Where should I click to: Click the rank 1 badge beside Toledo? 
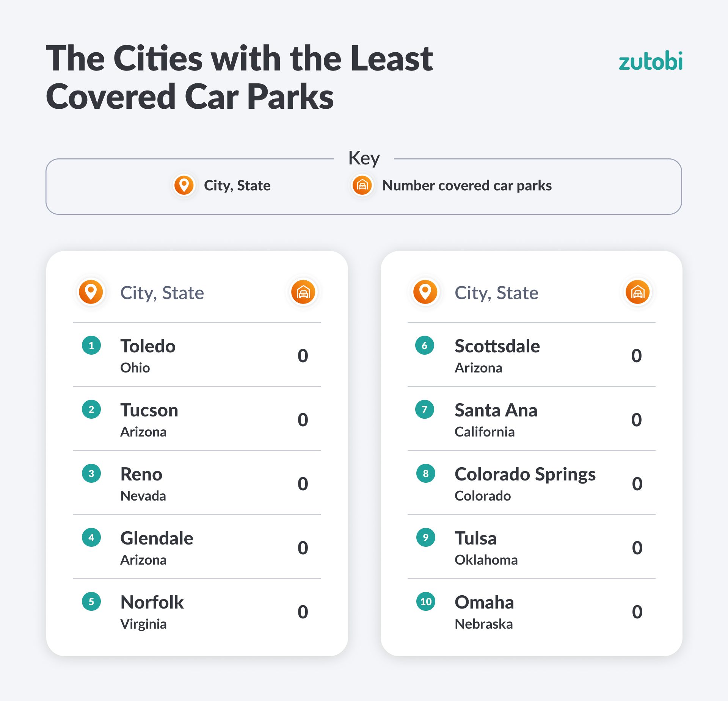pos(91,345)
